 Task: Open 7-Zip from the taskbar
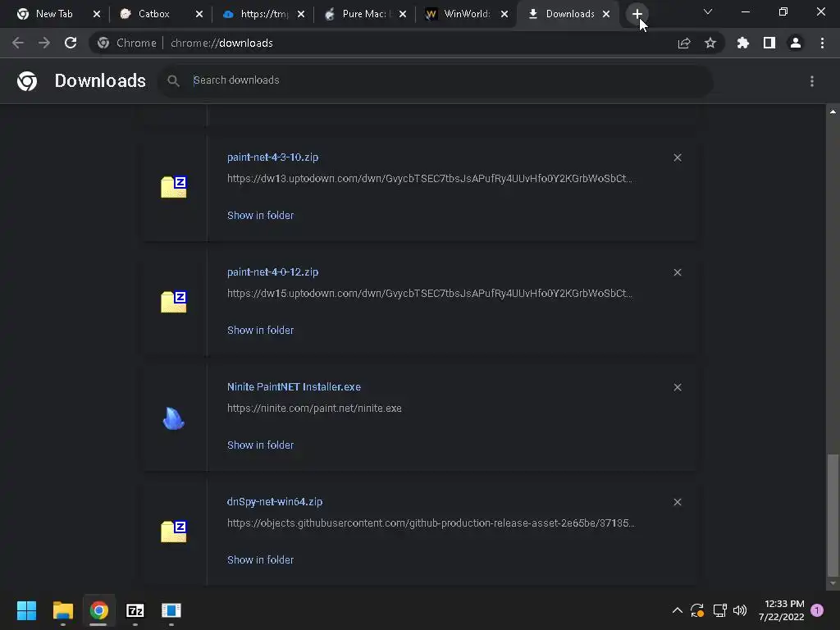pos(135,610)
